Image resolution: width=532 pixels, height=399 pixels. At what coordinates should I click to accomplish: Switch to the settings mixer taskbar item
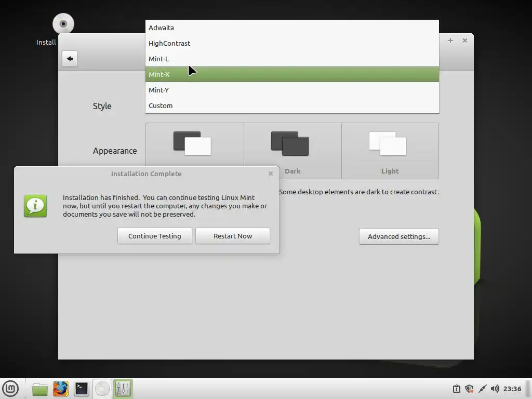[123, 389]
